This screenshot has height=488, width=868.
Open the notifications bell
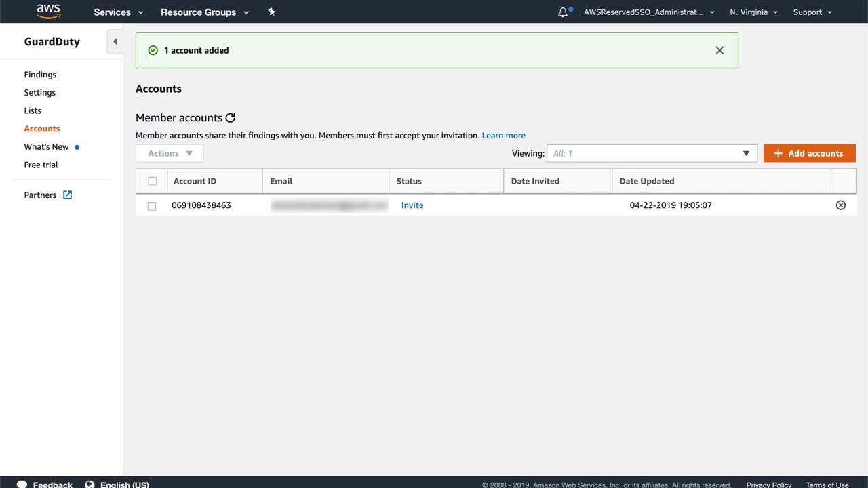coord(563,12)
